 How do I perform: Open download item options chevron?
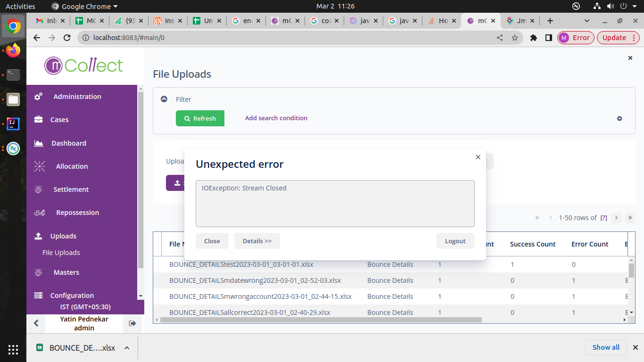click(x=127, y=348)
